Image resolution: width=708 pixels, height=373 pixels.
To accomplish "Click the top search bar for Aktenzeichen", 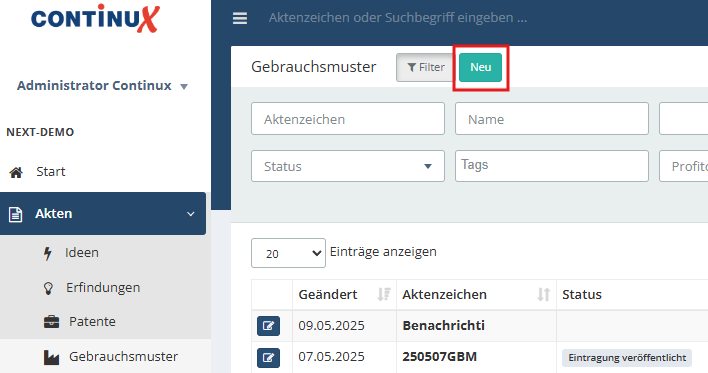I will click(398, 18).
